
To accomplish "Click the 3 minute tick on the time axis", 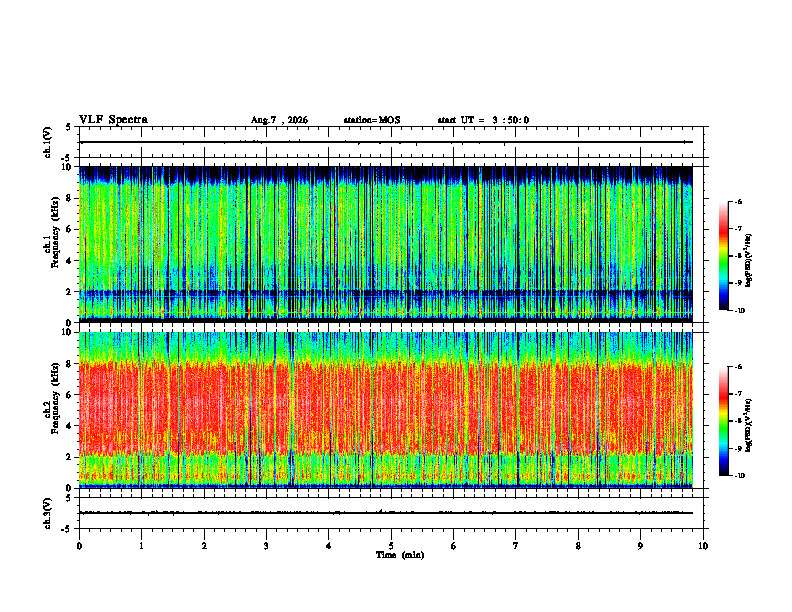I will pyautogui.click(x=266, y=546).
